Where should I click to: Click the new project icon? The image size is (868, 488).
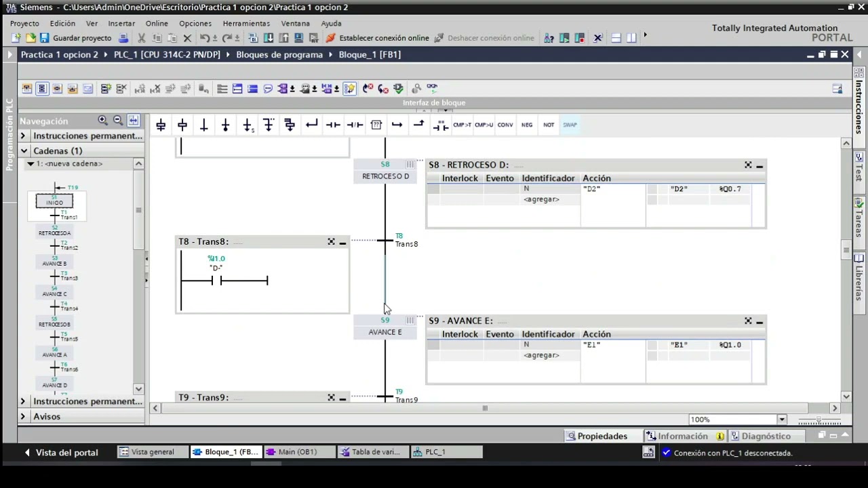click(16, 38)
